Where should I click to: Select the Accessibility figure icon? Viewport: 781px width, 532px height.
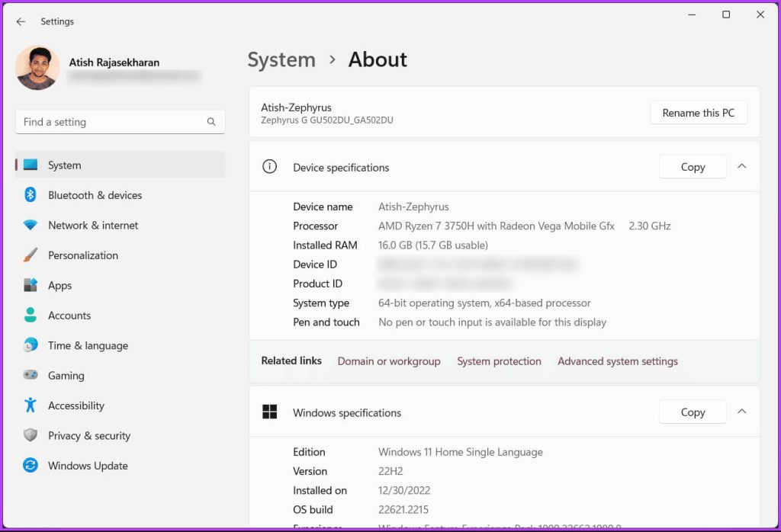pos(31,405)
